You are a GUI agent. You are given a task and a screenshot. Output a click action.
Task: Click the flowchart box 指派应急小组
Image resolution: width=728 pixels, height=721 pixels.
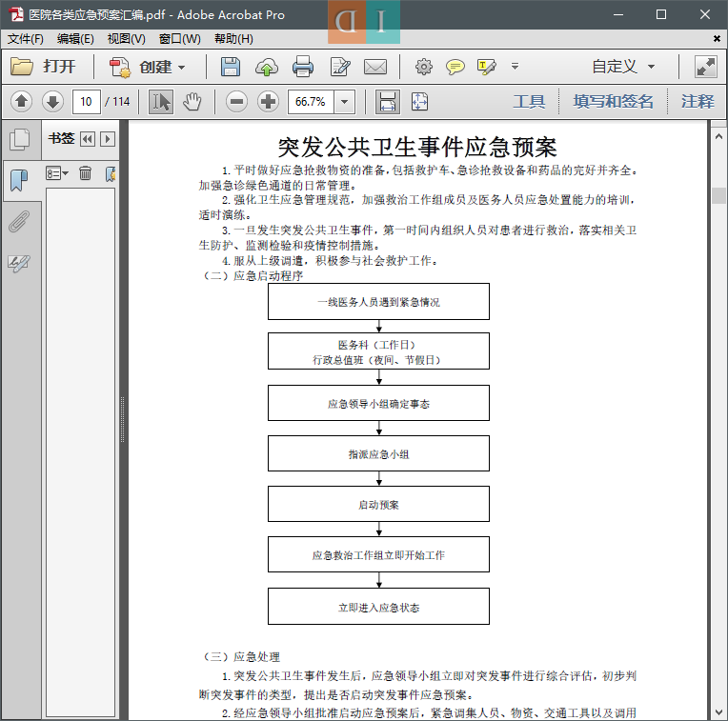click(x=378, y=453)
